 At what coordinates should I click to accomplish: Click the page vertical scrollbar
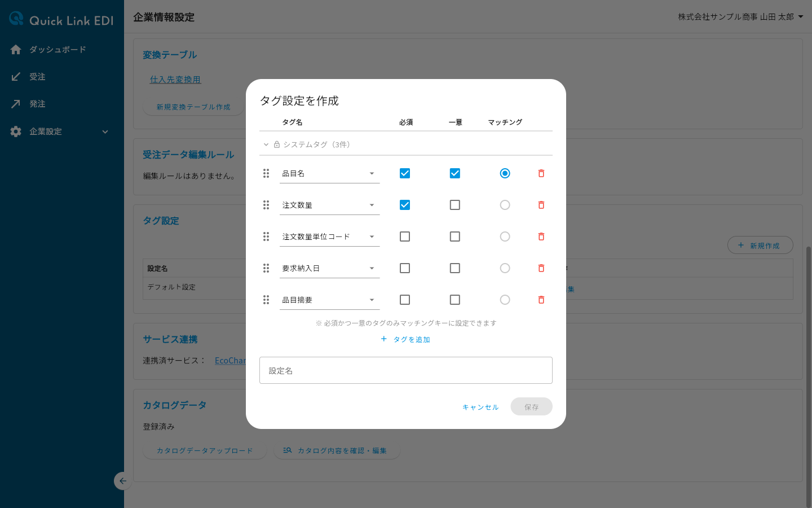tap(809, 376)
